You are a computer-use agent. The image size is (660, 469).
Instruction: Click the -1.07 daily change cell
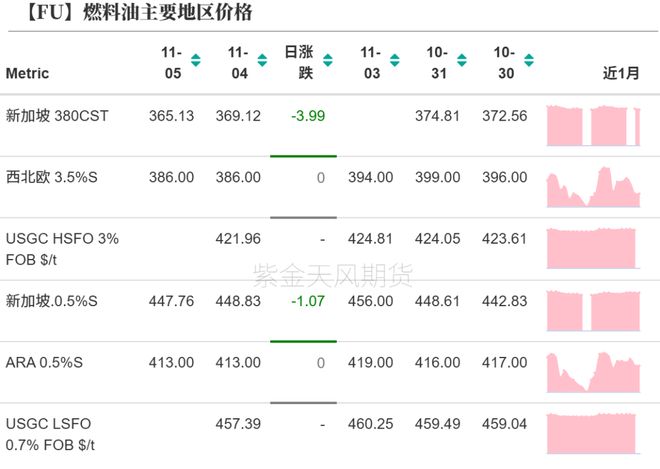[x=308, y=301]
